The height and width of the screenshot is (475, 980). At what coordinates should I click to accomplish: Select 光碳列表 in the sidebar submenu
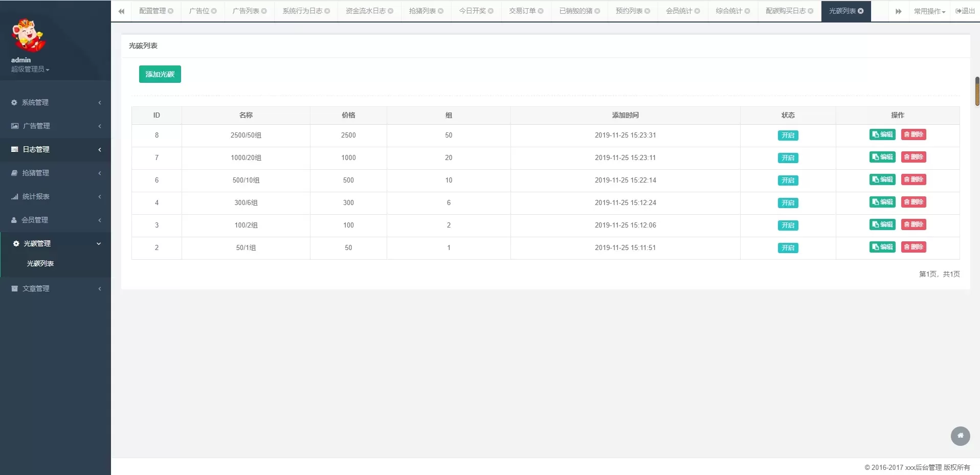click(x=40, y=263)
